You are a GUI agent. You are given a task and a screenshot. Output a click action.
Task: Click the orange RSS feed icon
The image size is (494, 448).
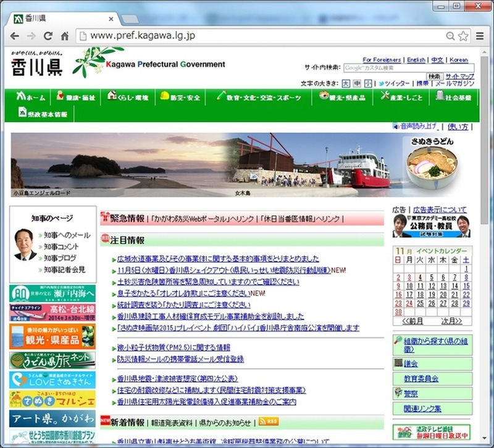coord(268,421)
